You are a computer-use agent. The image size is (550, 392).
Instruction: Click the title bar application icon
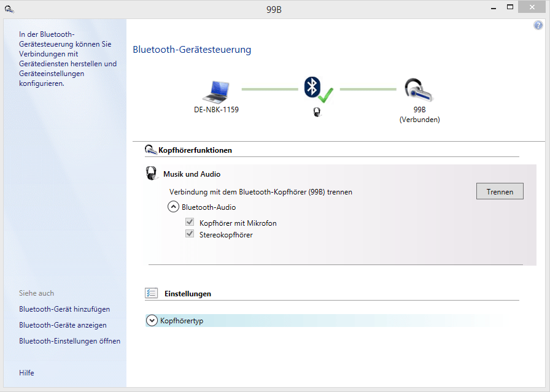click(x=8, y=8)
